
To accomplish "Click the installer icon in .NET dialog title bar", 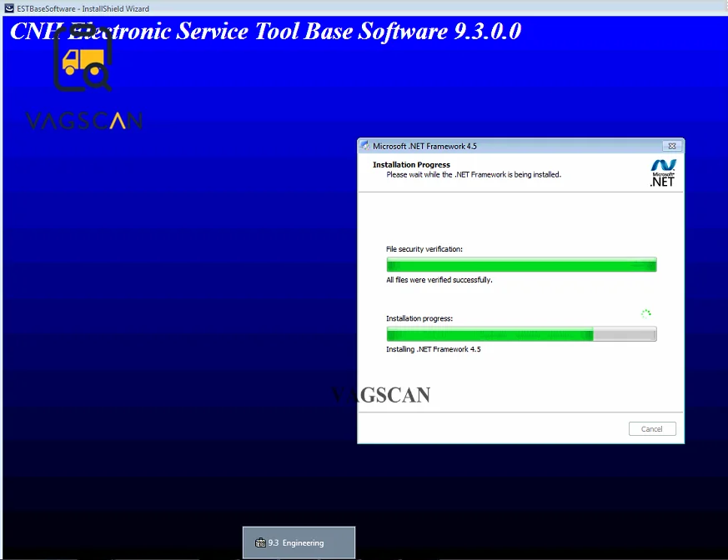I will tap(365, 146).
